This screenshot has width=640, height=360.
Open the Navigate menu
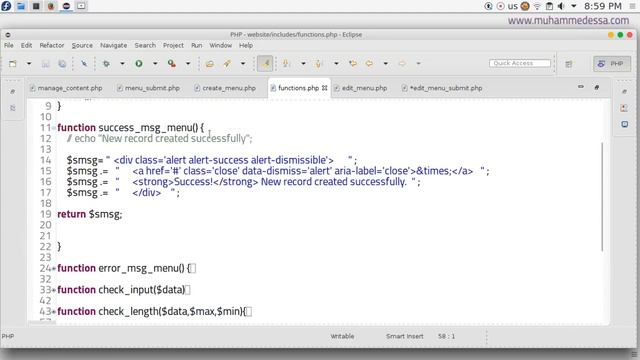113,45
